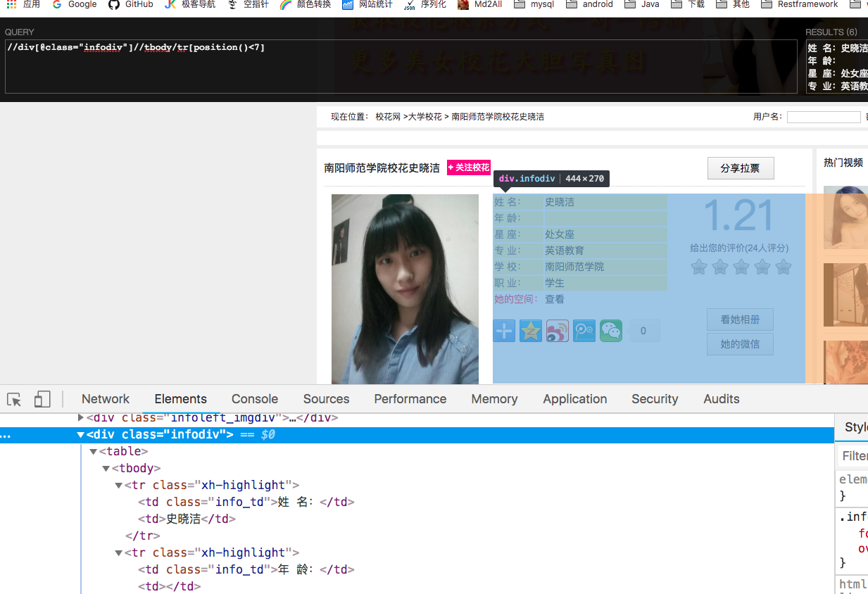Collapse the first xh-highlight tr node

point(119,486)
